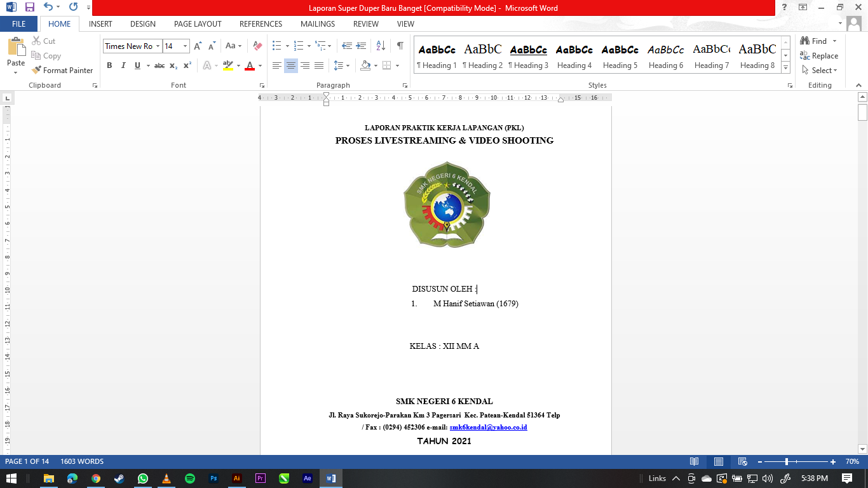Click the zoom slider handle in status bar
The width and height of the screenshot is (868, 488).
(787, 461)
